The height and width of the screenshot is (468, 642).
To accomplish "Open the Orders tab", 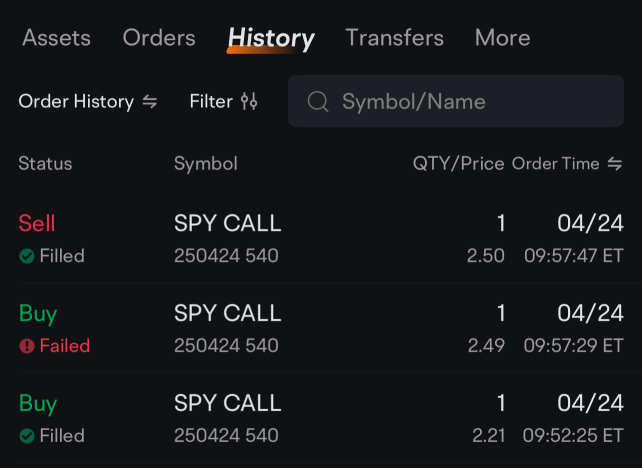I will [x=159, y=38].
